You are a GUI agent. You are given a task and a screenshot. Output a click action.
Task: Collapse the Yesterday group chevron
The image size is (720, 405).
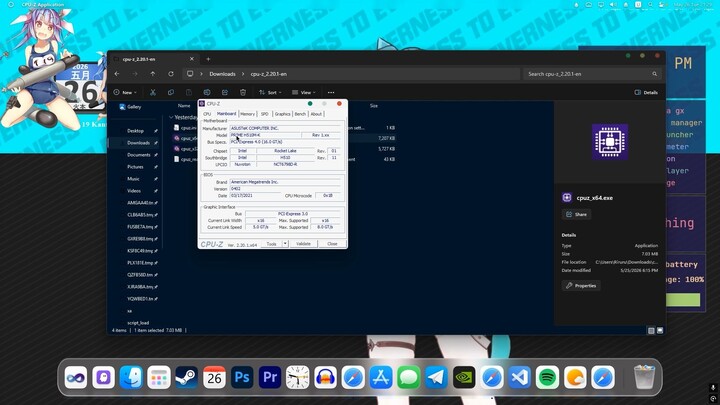click(x=171, y=118)
